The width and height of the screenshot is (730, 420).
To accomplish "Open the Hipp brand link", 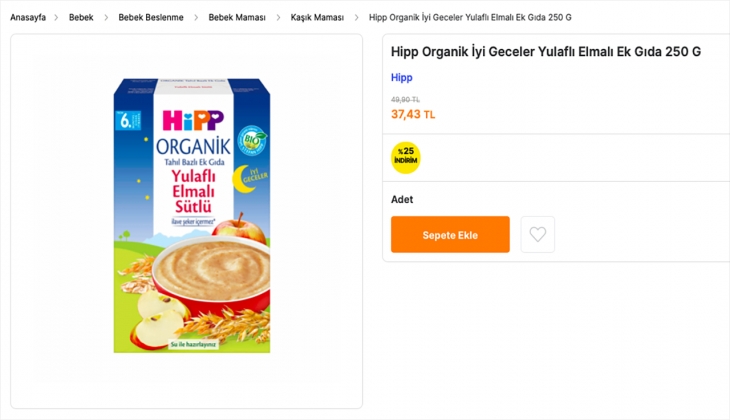I will pyautogui.click(x=401, y=78).
